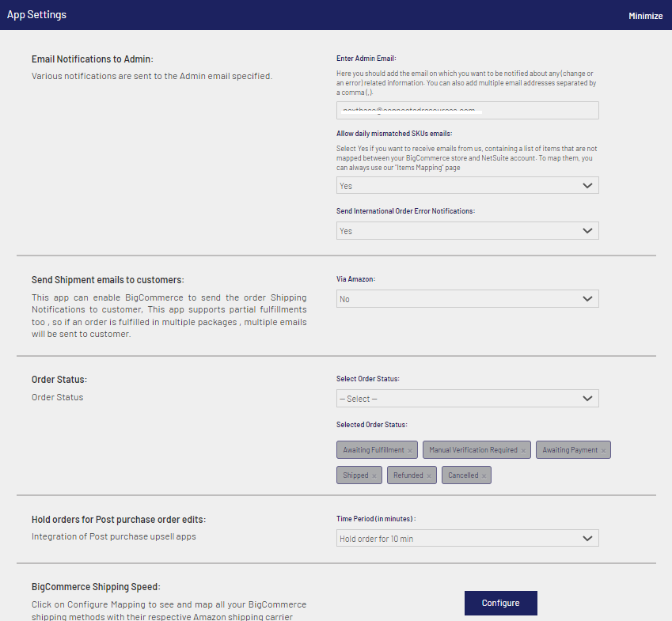
Task: Click the chevron on Via Amazon field
Action: point(587,299)
